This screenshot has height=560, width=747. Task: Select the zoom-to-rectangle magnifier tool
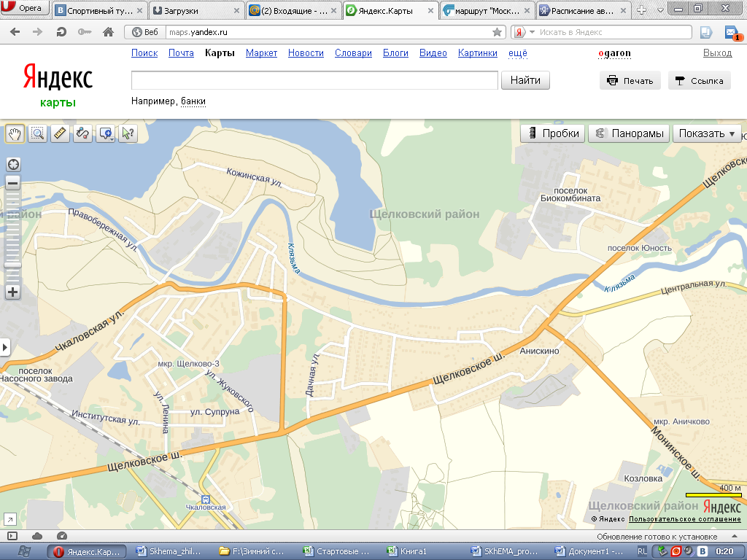(x=38, y=134)
